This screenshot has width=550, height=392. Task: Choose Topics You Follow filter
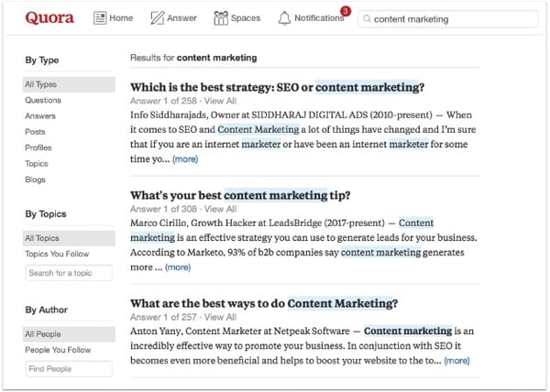tap(57, 254)
